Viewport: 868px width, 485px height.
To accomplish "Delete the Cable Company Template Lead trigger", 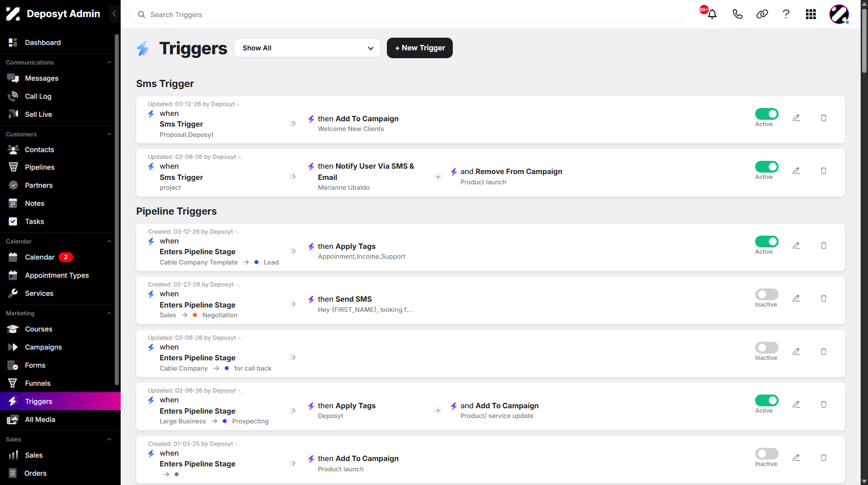I will coord(824,245).
